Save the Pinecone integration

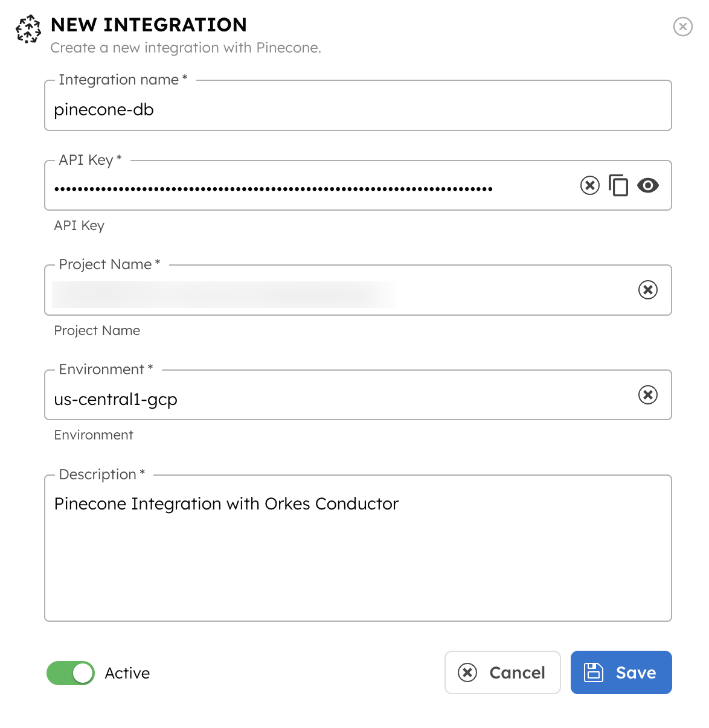621,672
